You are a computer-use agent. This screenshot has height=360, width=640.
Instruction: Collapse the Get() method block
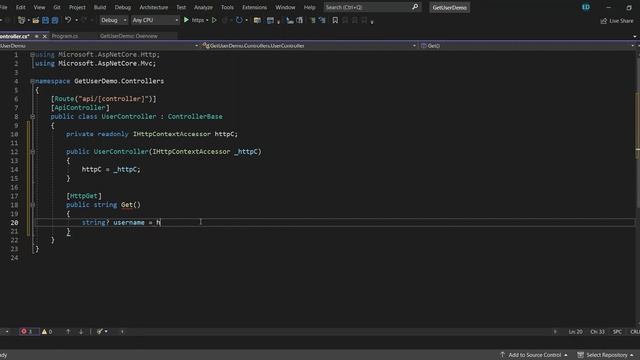click(x=32, y=205)
